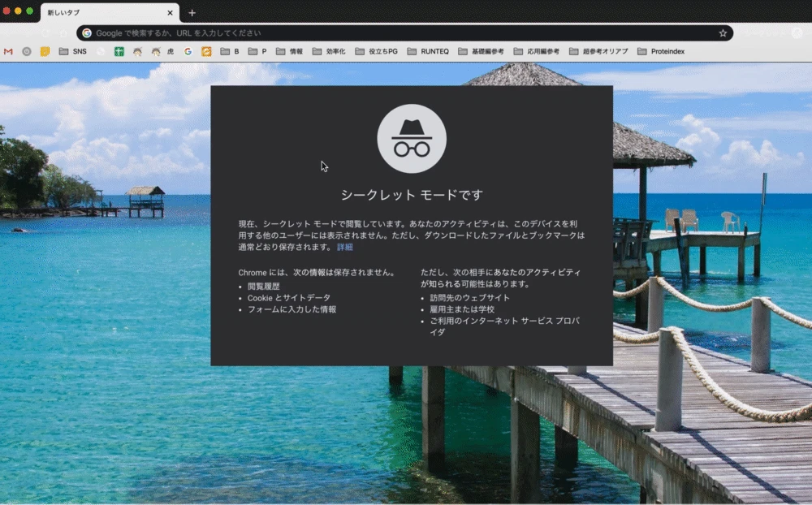Click the incognito profile icon in toolbar
Image resolution: width=812 pixels, height=505 pixels.
797,33
